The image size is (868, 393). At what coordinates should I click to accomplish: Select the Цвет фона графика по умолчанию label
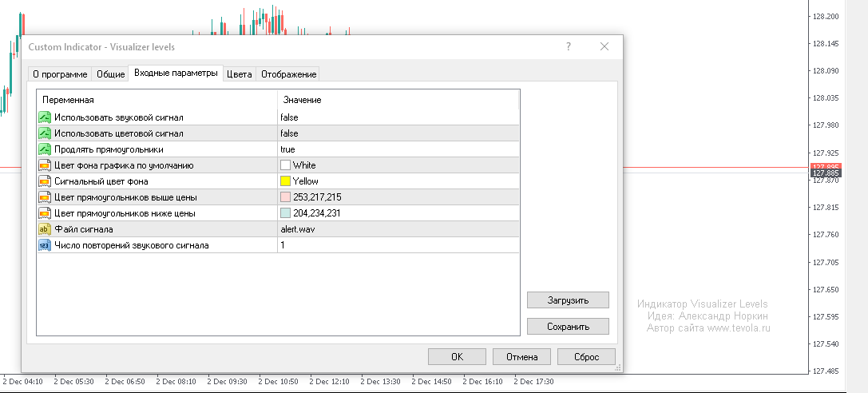point(124,165)
